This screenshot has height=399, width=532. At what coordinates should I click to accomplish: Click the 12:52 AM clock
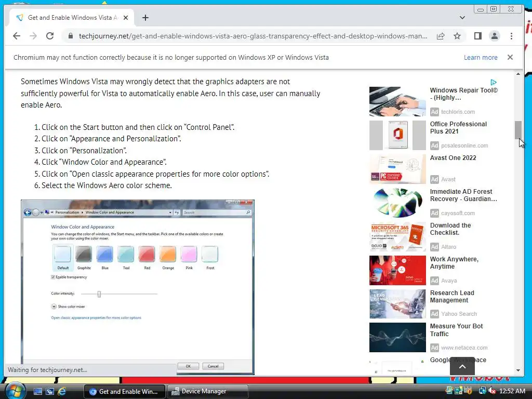(512, 391)
